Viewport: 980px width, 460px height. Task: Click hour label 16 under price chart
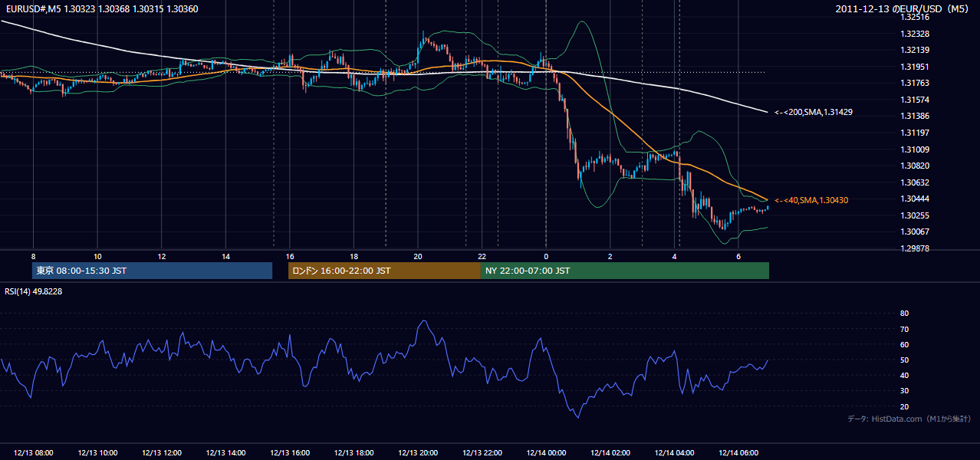(x=290, y=256)
